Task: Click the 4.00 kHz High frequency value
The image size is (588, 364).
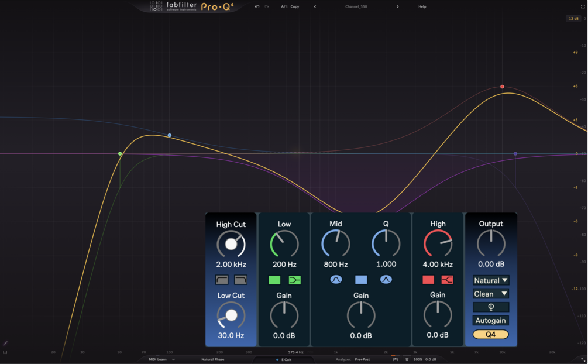Action: point(438,264)
